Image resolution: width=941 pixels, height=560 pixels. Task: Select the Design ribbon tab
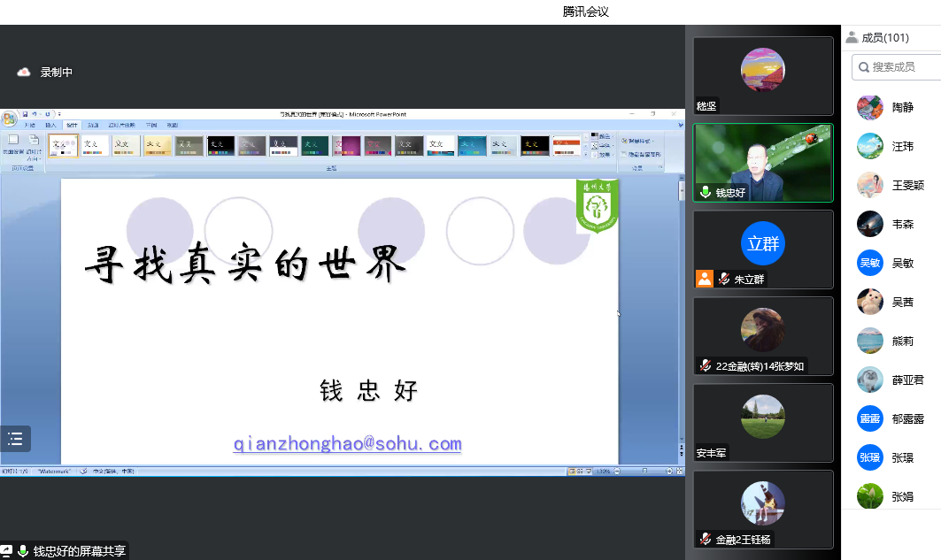(x=72, y=126)
